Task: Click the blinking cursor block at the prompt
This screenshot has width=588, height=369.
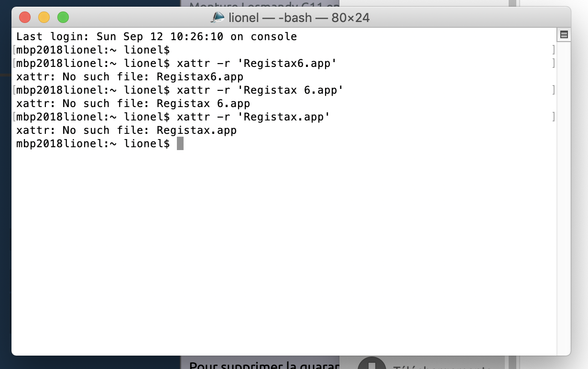Action: pos(180,143)
